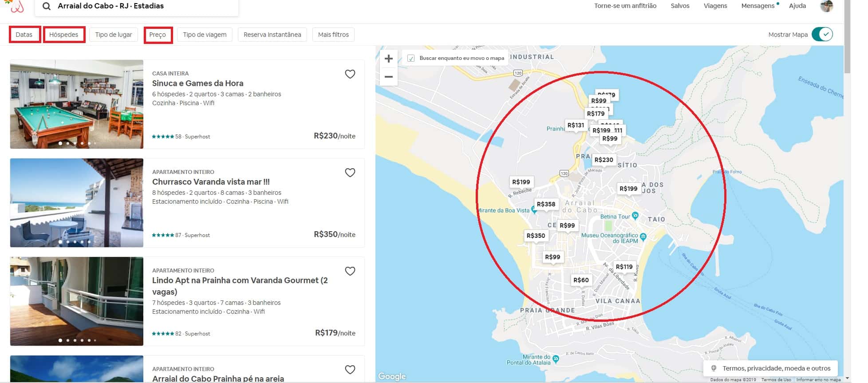868x383 pixels.
Task: Save Sinuca e Games da Hora with heart
Action: 350,74
